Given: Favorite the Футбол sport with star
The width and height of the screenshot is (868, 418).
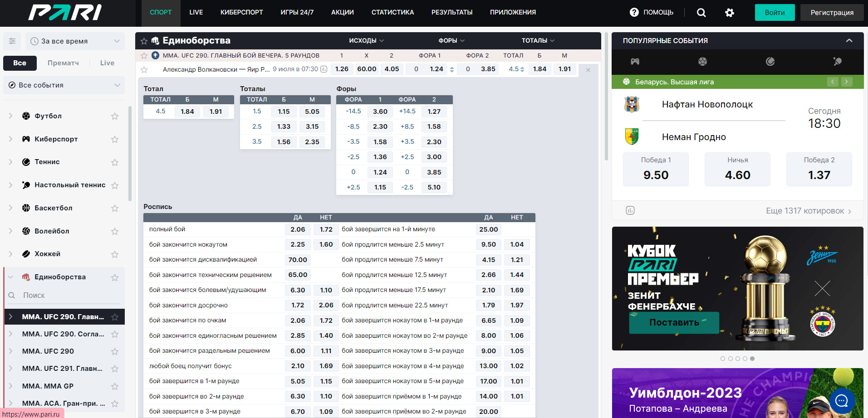Looking at the screenshot, I should click(x=115, y=116).
